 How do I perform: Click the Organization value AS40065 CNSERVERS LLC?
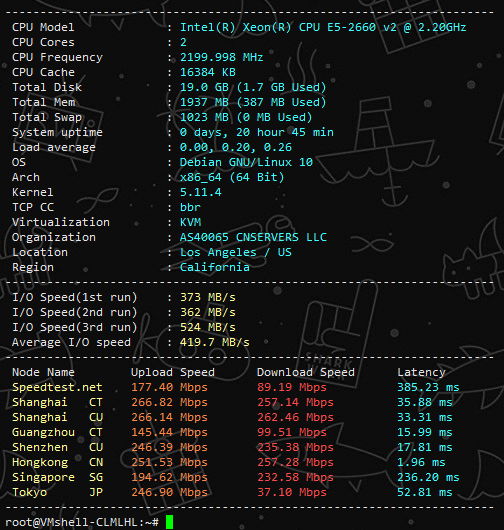[x=253, y=237]
